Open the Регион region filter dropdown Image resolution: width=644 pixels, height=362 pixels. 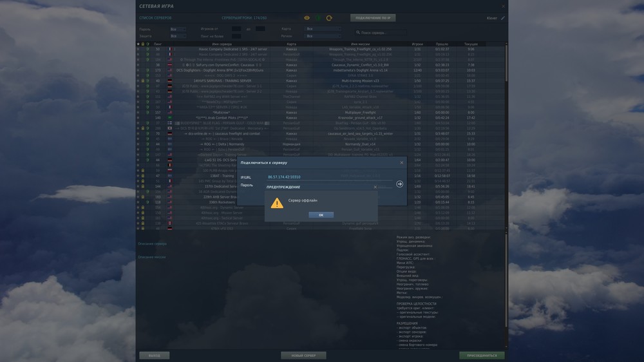[x=323, y=36]
